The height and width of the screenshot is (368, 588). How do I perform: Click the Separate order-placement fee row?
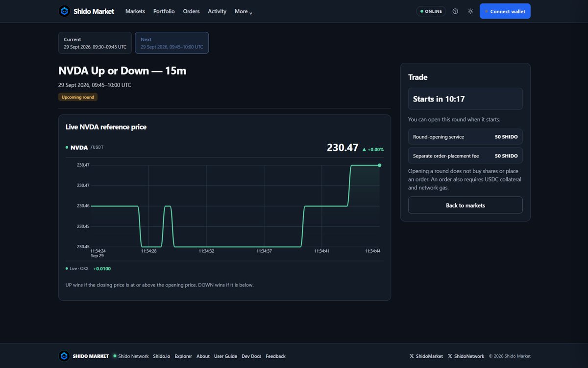coord(465,156)
